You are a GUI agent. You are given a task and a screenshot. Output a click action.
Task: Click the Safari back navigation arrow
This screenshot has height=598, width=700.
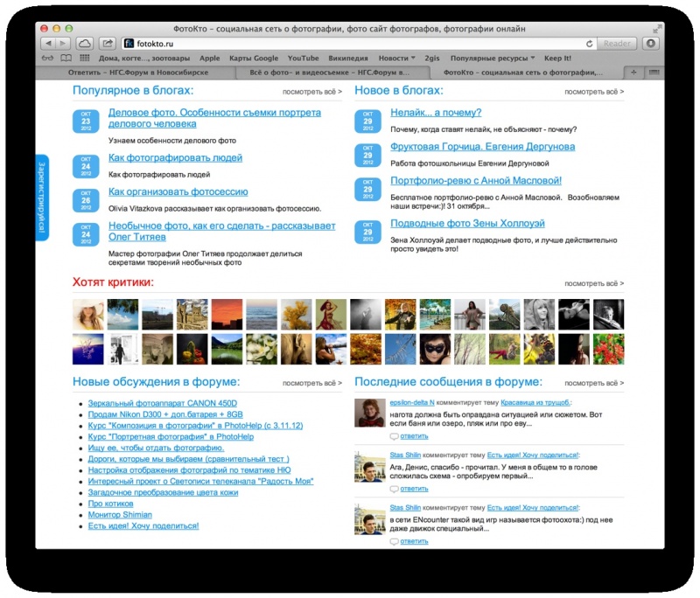pos(48,43)
